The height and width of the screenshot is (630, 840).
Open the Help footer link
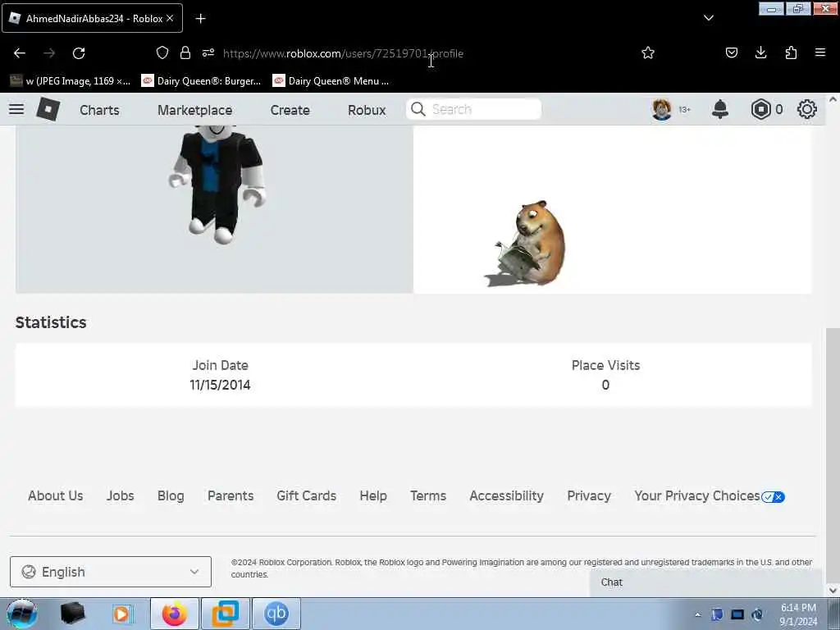[x=373, y=496]
